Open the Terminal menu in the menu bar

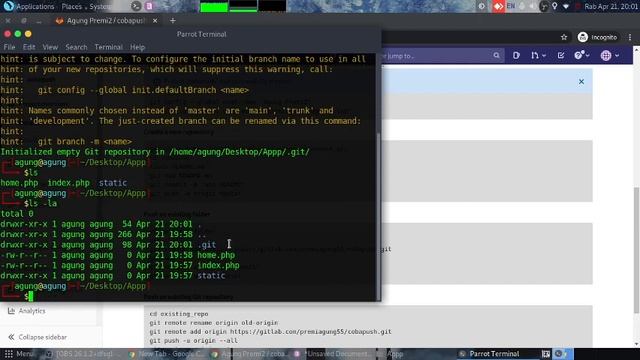coord(108,47)
